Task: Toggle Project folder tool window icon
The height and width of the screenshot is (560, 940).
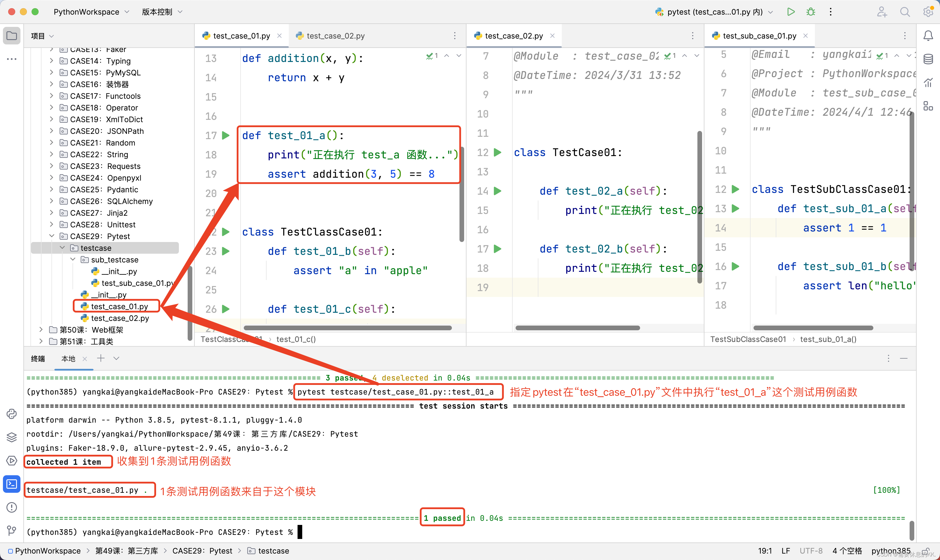Action: [12, 35]
